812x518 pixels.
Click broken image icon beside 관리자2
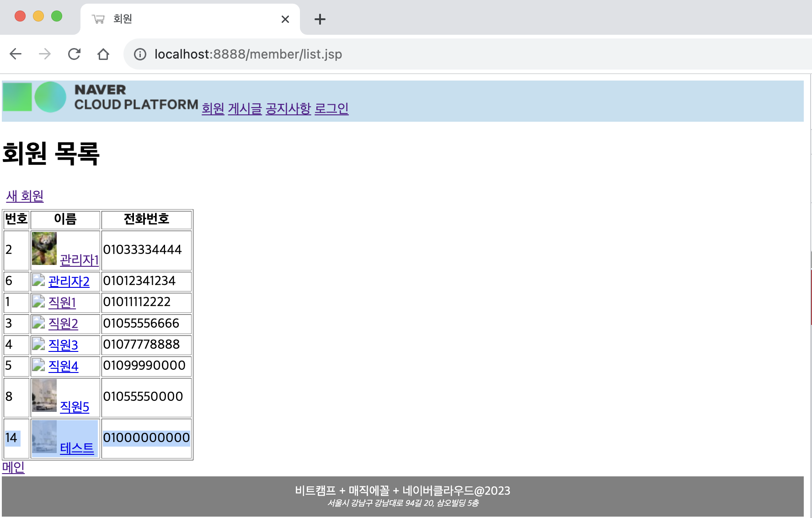(x=38, y=280)
